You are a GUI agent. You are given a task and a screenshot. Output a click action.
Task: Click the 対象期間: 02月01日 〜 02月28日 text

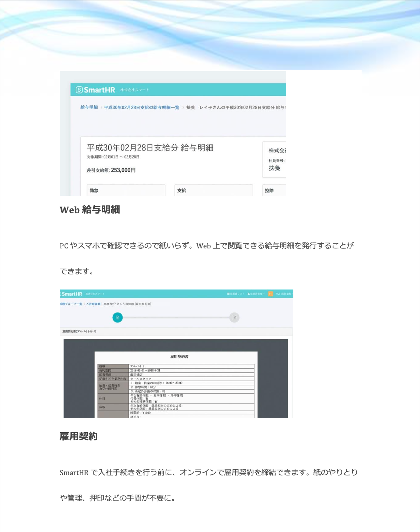113,157
